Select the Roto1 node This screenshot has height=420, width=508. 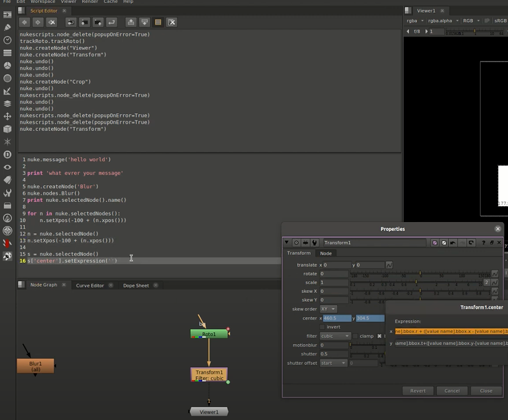(209, 334)
